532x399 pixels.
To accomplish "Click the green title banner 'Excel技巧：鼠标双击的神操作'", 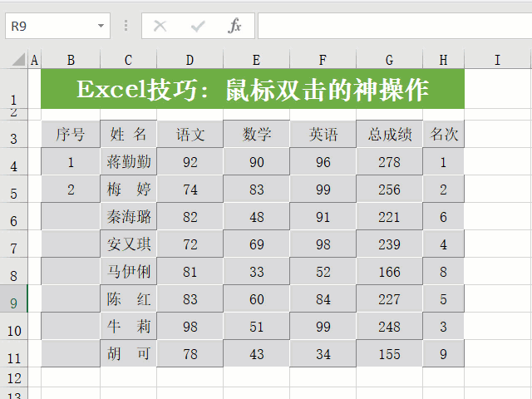I will pyautogui.click(x=253, y=89).
